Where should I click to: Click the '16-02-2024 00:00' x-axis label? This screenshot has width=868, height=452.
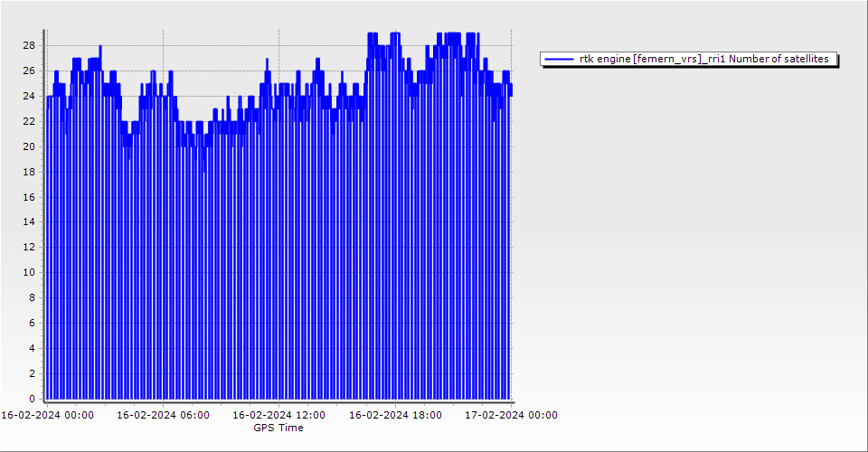47,416
